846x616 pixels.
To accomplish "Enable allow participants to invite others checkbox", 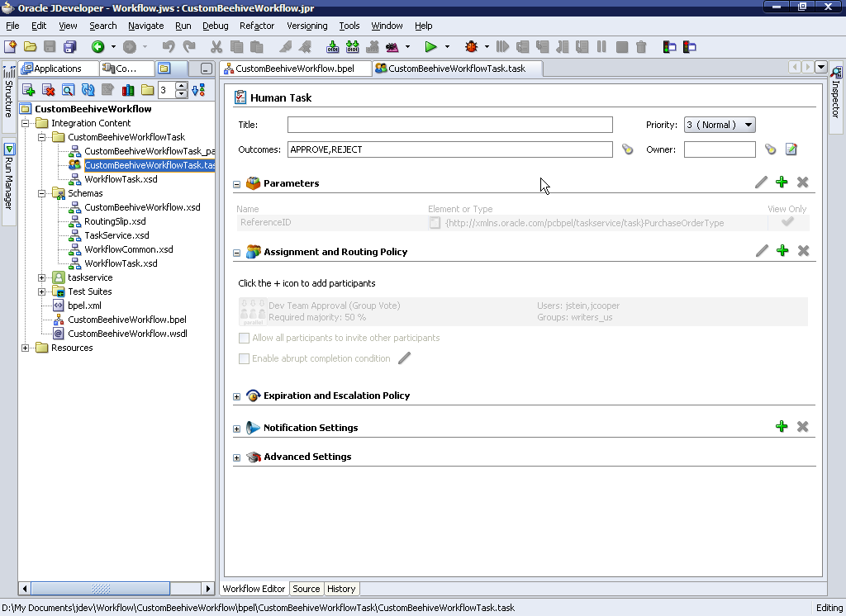I will tap(244, 338).
